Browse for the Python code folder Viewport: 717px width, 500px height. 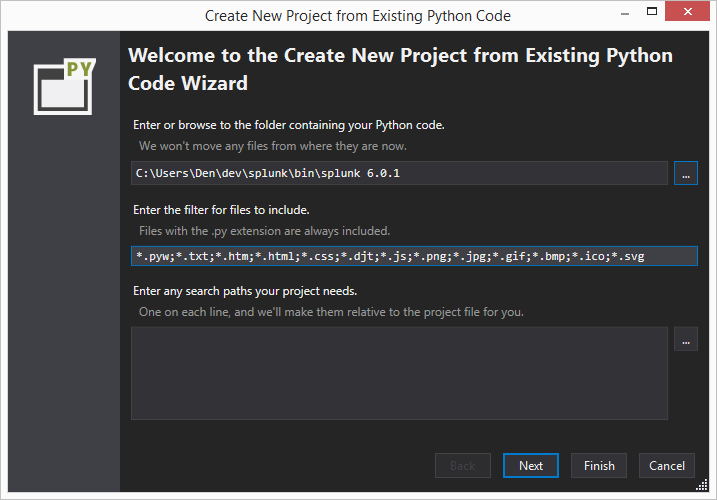tap(685, 173)
